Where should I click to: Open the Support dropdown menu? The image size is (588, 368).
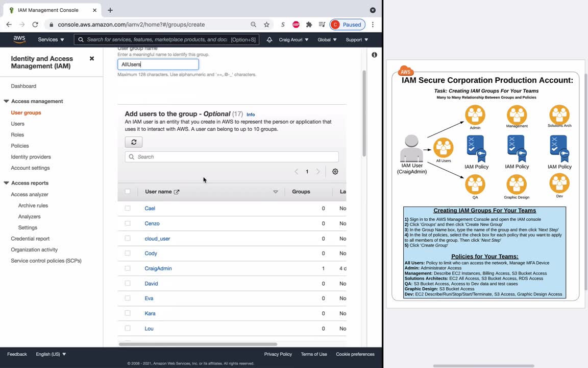tap(357, 39)
